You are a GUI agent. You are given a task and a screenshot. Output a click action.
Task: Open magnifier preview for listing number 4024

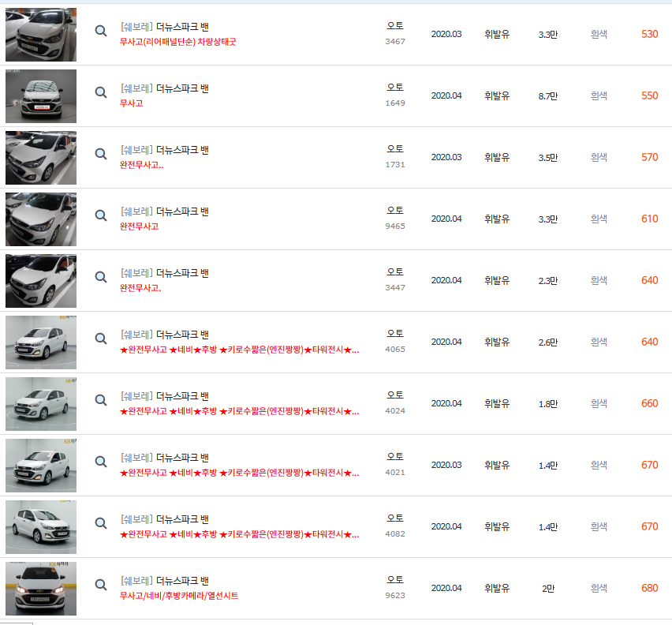pyautogui.click(x=101, y=400)
